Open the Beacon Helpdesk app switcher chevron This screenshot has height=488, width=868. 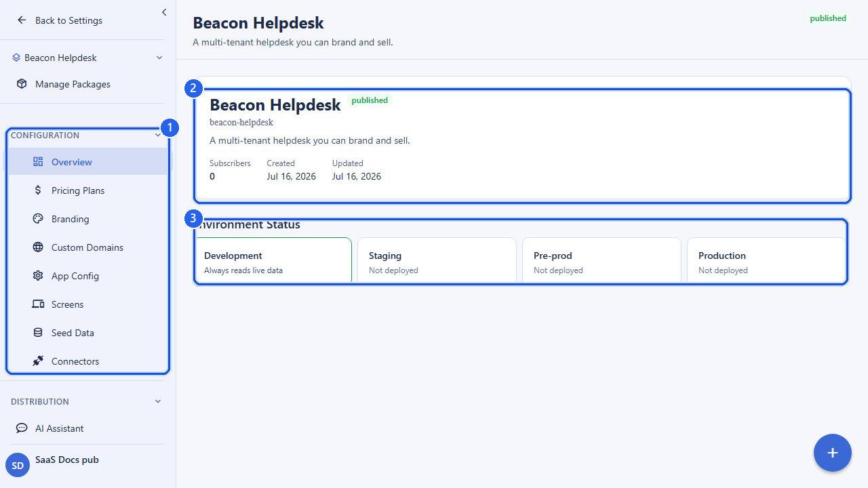159,58
